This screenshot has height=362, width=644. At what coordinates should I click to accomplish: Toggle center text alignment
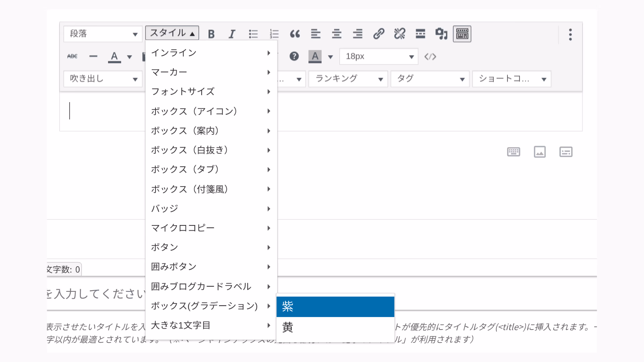(x=336, y=34)
